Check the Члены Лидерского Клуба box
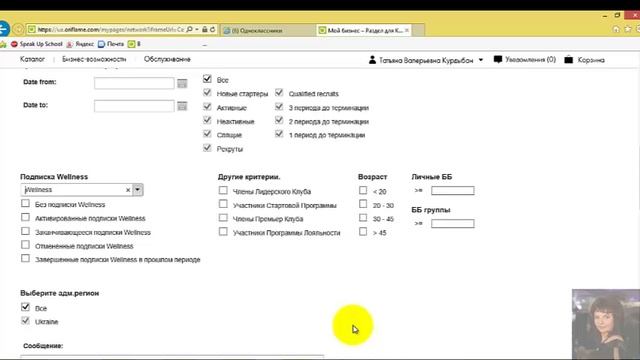 point(223,190)
